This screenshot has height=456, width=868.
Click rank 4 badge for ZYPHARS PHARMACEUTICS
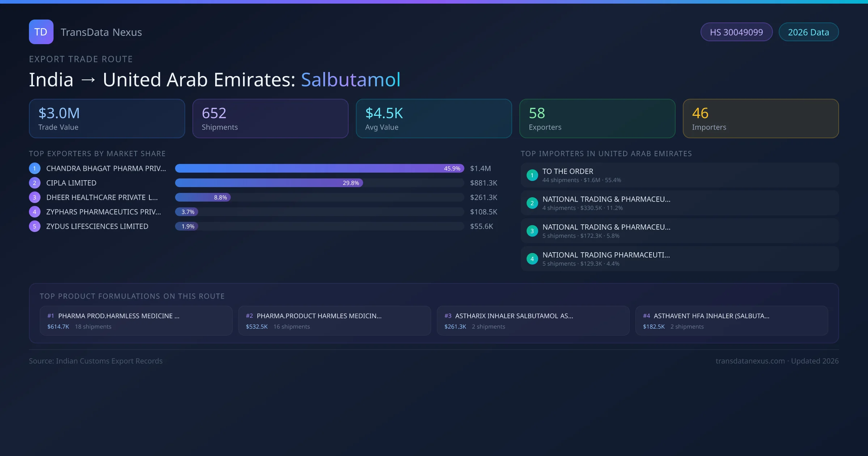click(35, 212)
